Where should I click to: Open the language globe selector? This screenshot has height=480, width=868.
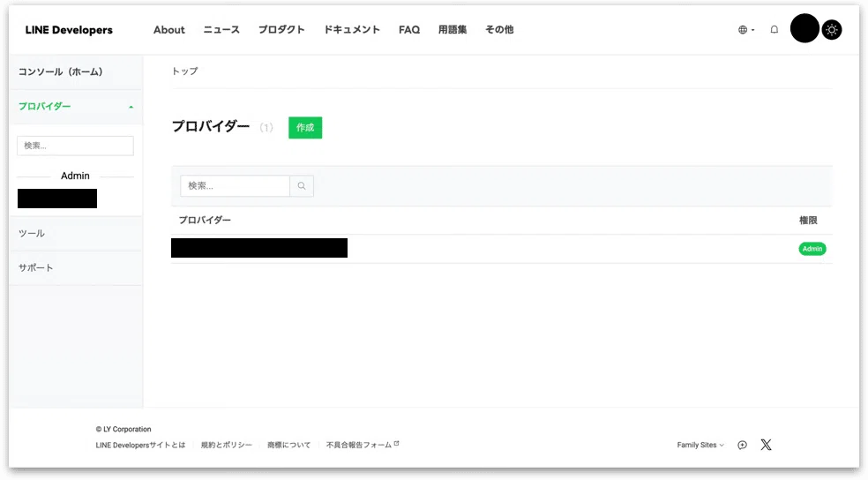tap(745, 30)
